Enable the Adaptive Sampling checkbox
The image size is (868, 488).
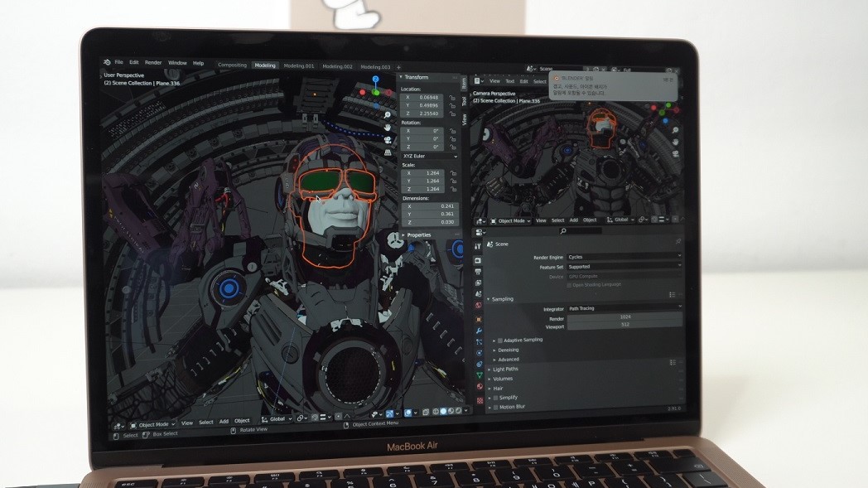pos(500,340)
